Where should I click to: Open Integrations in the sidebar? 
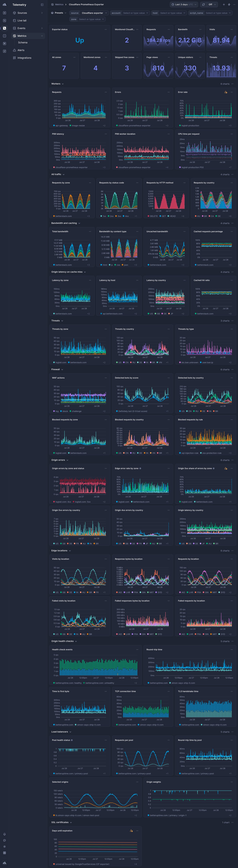pyautogui.click(x=28, y=58)
